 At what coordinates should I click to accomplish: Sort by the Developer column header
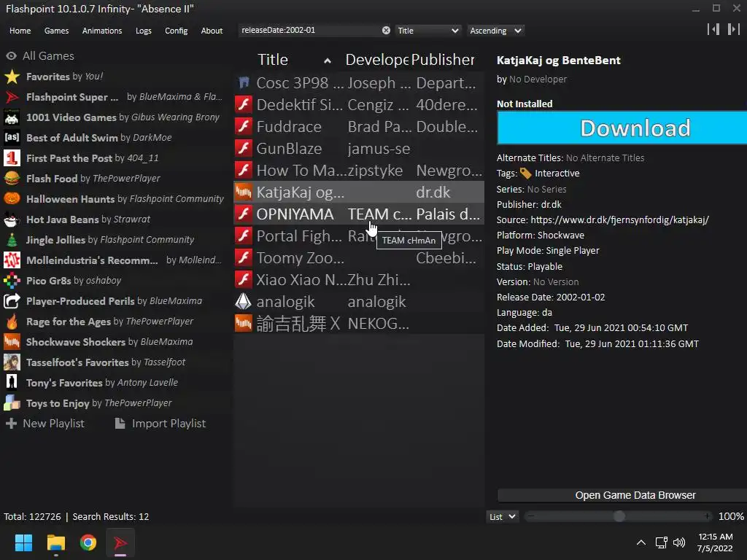coord(377,60)
